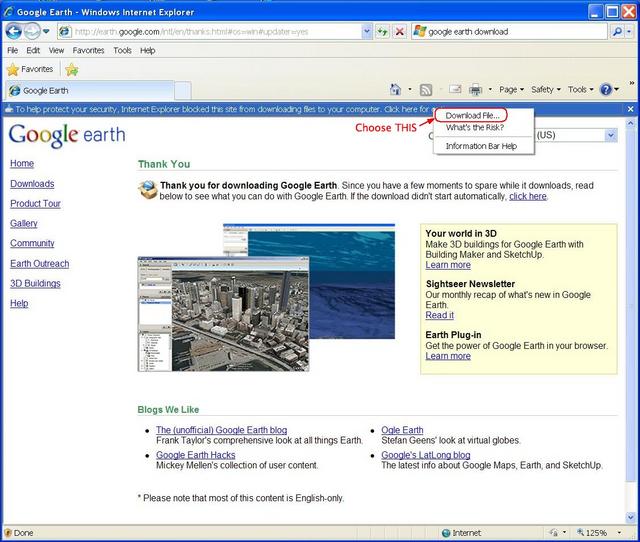Viewport: 640px width, 542px height.
Task: Click the RSS feeds icon
Action: click(426, 89)
